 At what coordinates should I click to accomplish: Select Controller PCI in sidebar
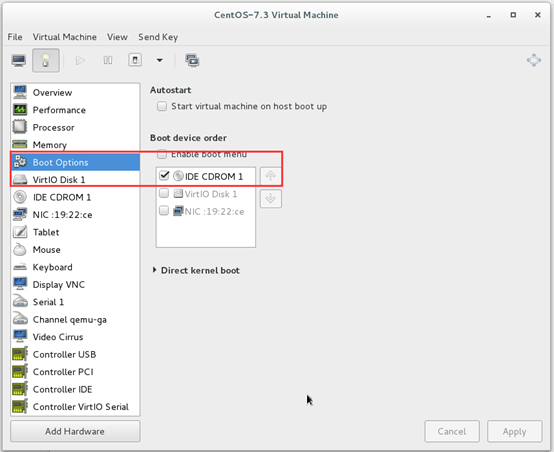75,372
